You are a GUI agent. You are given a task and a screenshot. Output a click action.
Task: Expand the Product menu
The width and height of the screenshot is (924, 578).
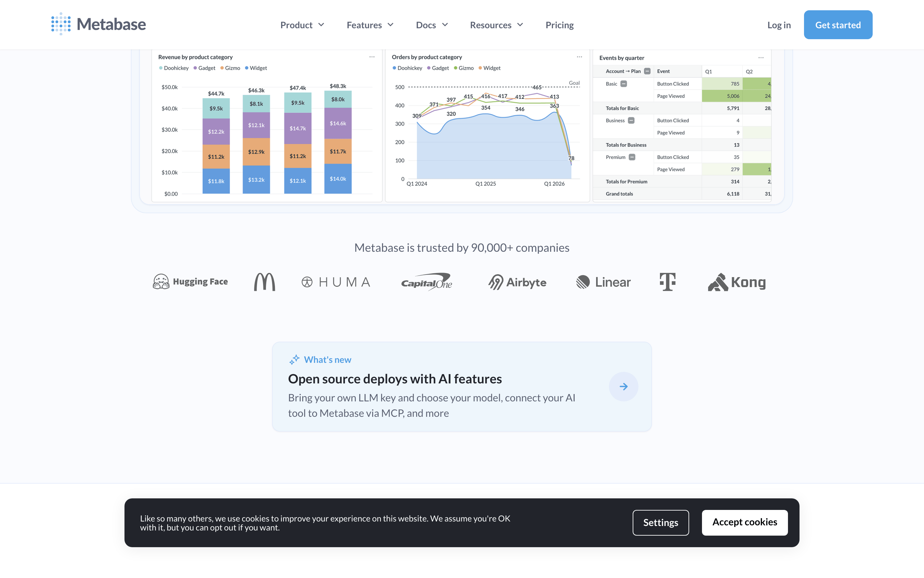pos(302,25)
